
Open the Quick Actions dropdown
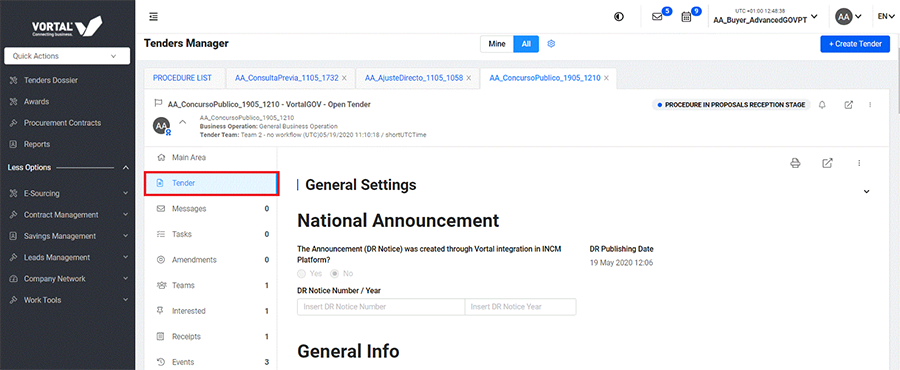pos(67,56)
